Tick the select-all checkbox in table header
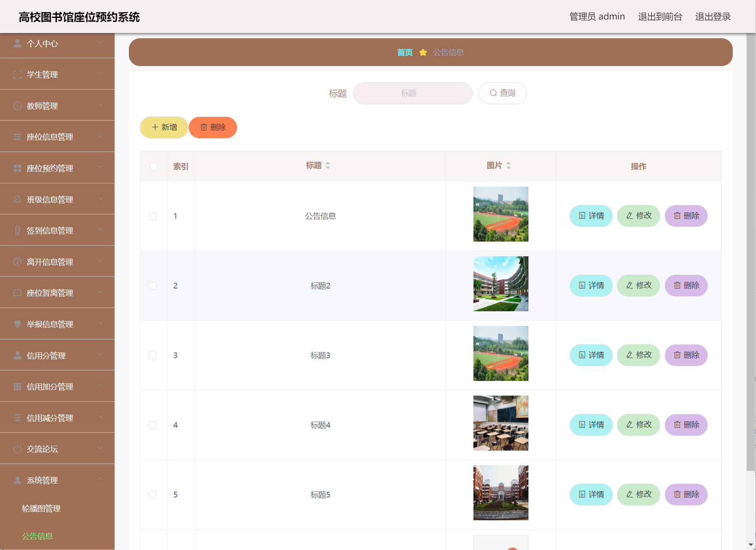Viewport: 756px width, 550px height. [x=154, y=166]
